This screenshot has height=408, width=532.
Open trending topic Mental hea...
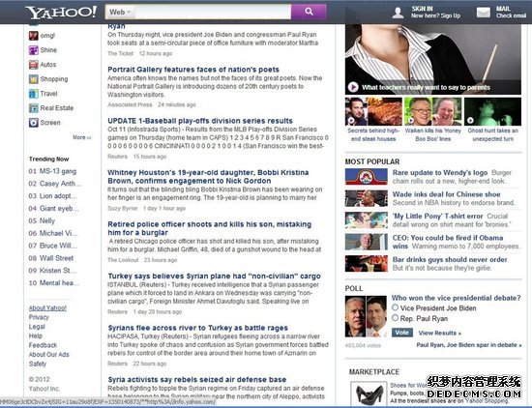point(59,283)
